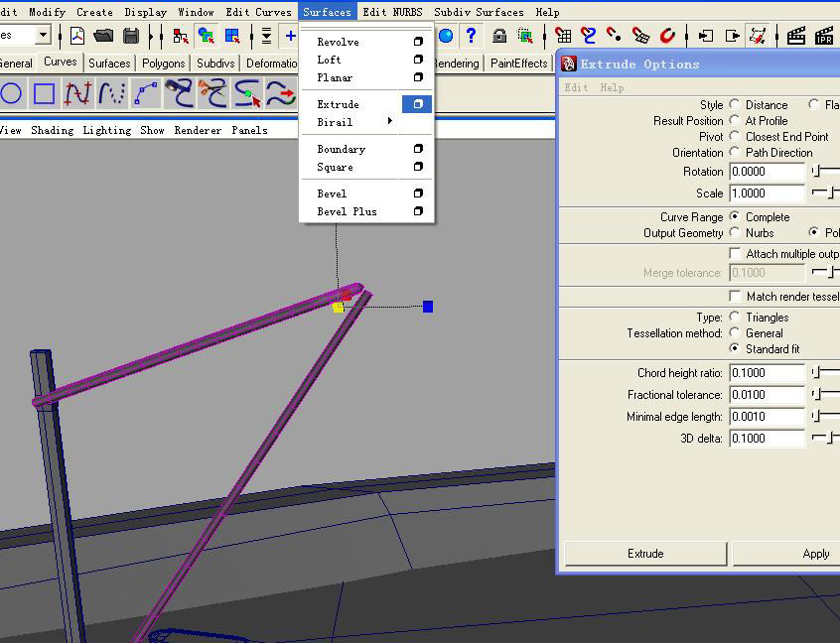This screenshot has height=643, width=840.
Task: Click the IPR render icon
Action: click(x=824, y=36)
